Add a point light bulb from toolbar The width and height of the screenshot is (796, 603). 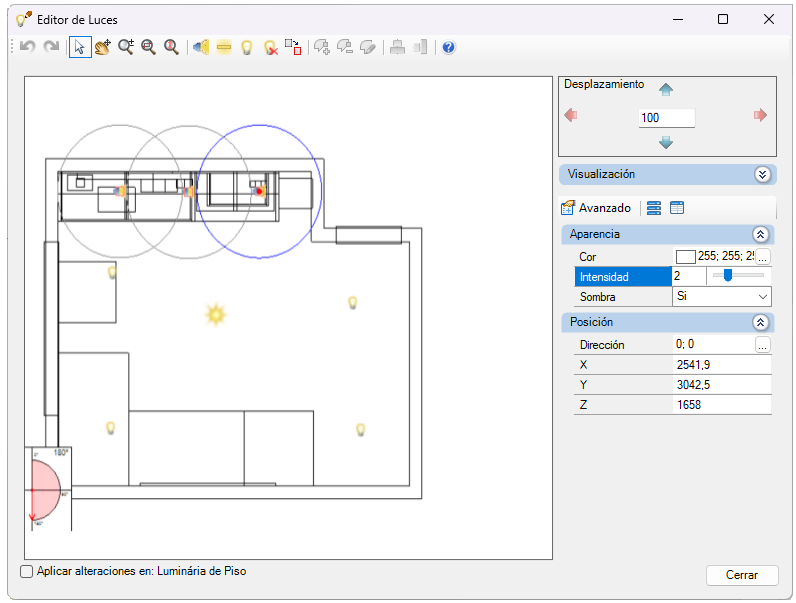[x=247, y=47]
